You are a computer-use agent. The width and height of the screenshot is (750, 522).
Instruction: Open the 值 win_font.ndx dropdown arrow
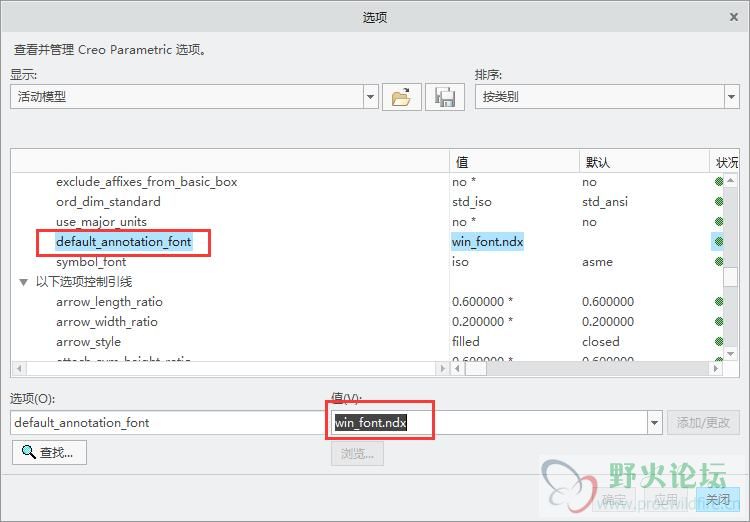tap(654, 423)
